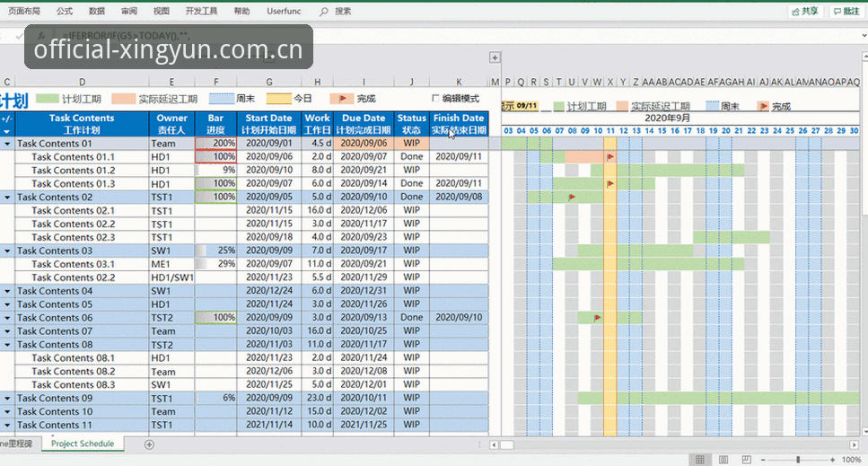Toggle Task Contents 11 group arrow

pos(7,426)
